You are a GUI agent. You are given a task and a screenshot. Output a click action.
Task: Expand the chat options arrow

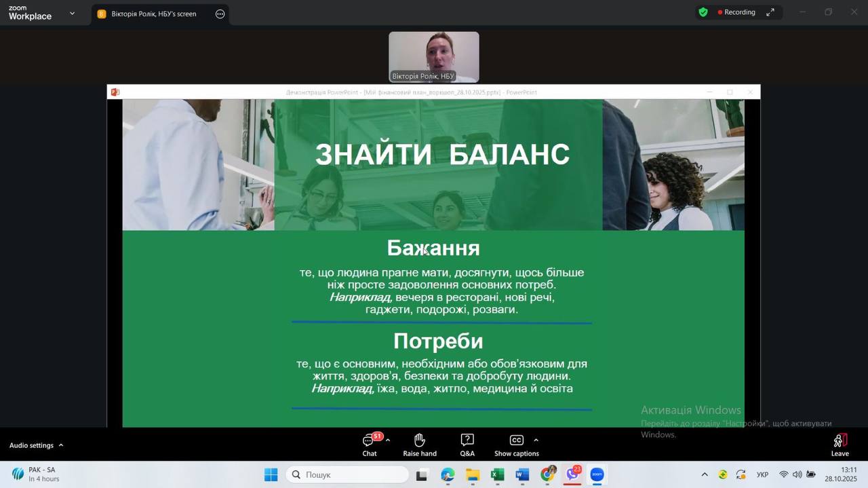tap(388, 440)
